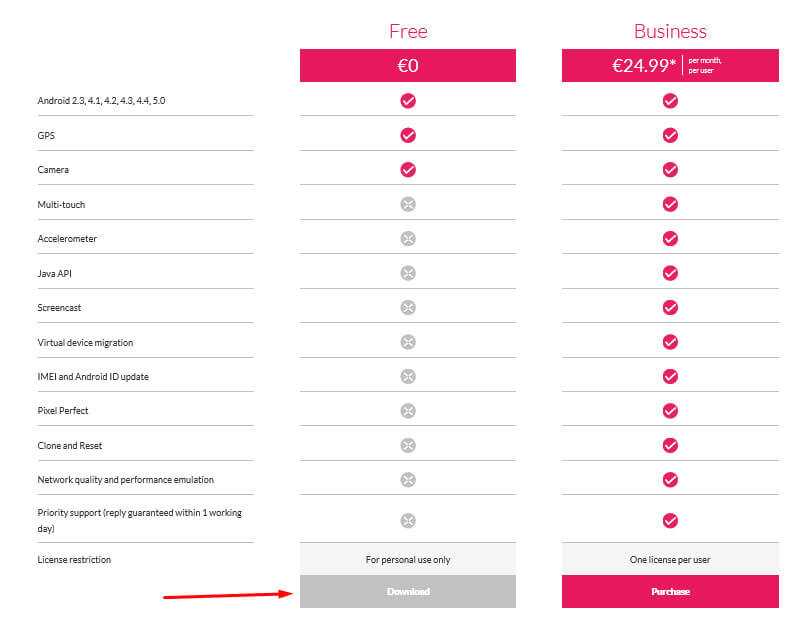The image size is (801, 617).
Task: Click the Business plan Multi-touch checkmark
Action: pos(670,204)
